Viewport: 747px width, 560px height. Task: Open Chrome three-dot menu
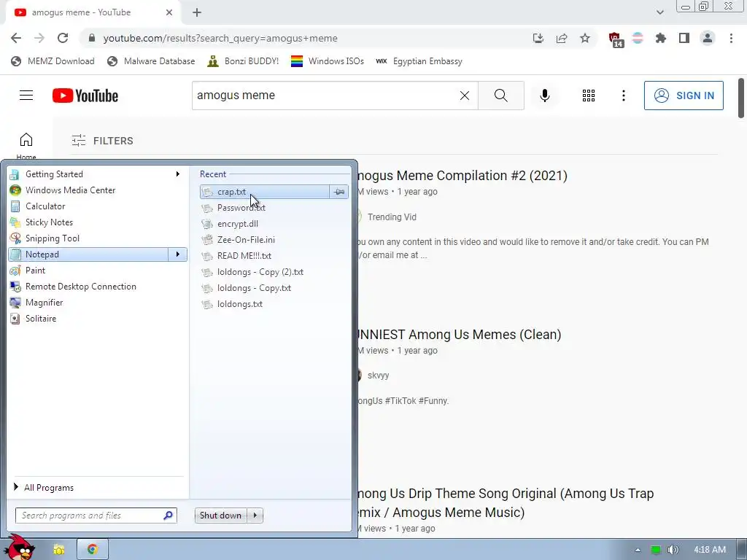[x=731, y=38]
